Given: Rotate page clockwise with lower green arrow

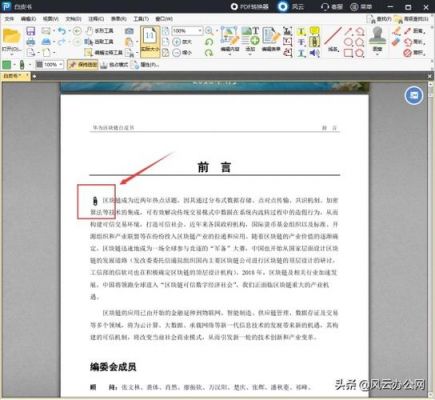Looking at the screenshot, I should pyautogui.click(x=209, y=53).
